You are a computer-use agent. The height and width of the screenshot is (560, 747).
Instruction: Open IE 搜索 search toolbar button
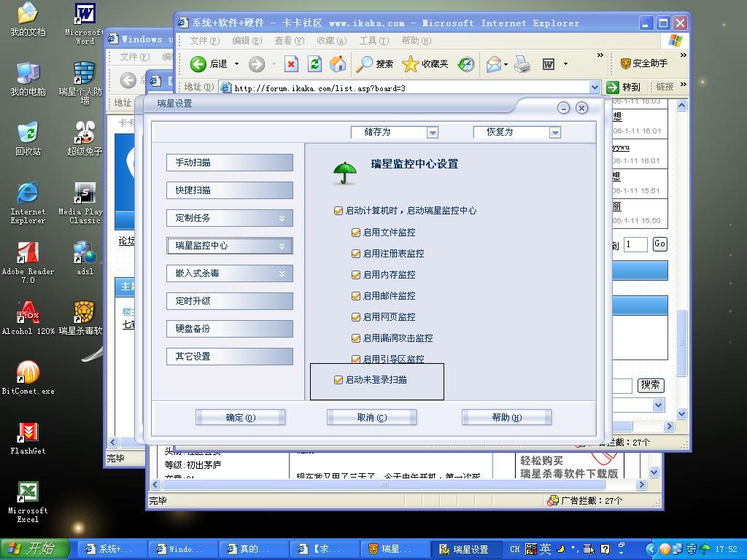pos(375,64)
